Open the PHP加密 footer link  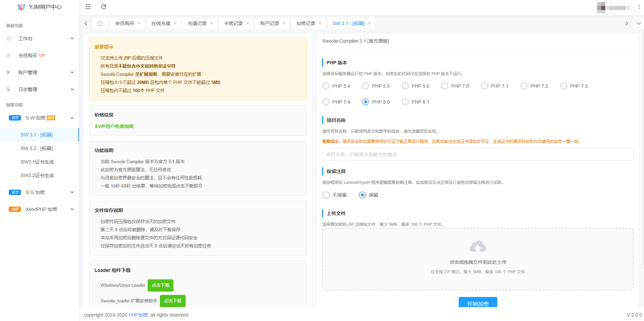pos(138,315)
